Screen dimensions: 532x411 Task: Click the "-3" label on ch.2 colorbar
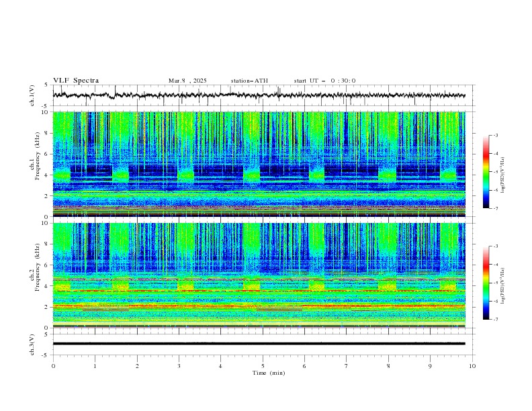pos(495,246)
